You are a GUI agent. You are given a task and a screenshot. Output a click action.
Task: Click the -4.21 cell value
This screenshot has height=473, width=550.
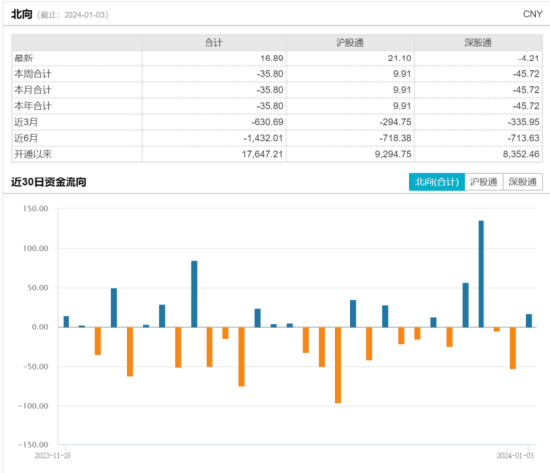pos(529,58)
